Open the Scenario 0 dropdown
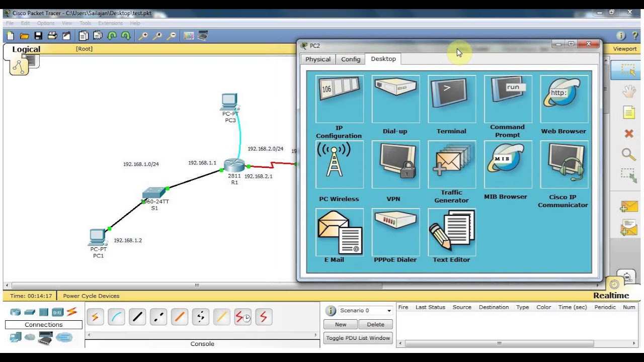The height and width of the screenshot is (362, 644). point(365,311)
